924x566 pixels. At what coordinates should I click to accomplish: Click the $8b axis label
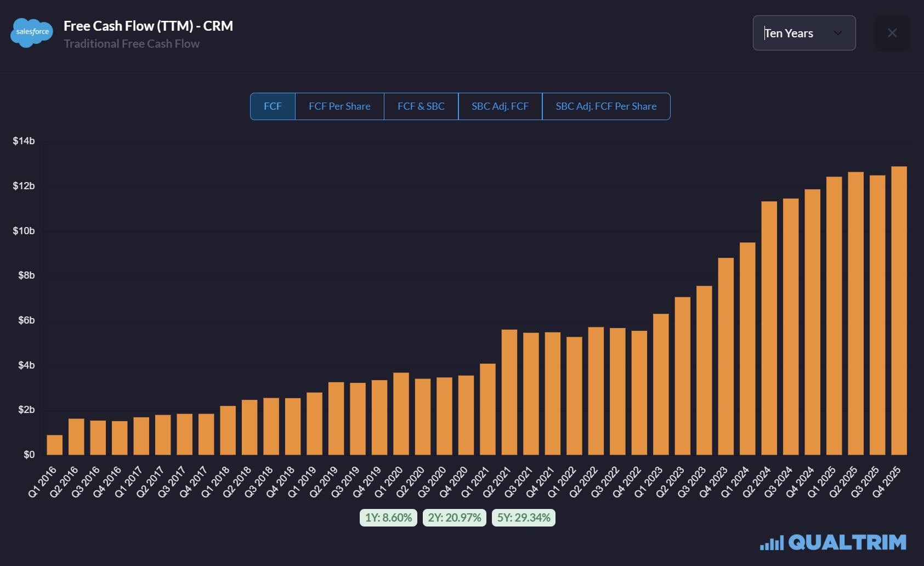[x=26, y=275]
